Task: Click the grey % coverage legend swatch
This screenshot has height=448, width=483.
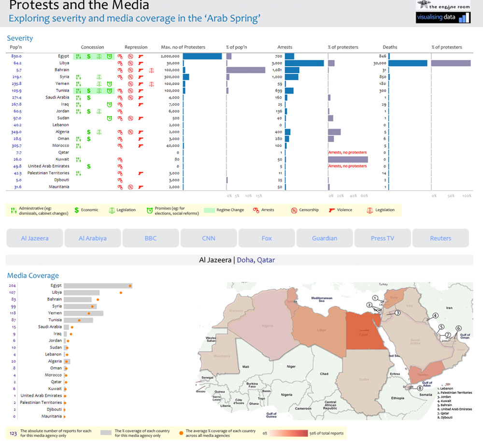Action: click(106, 433)
